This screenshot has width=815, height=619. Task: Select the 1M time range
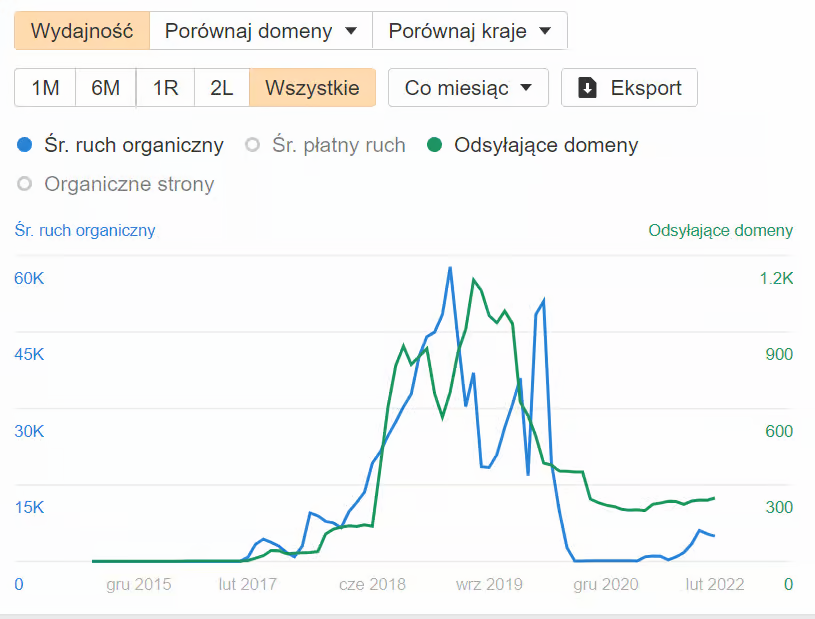[44, 87]
